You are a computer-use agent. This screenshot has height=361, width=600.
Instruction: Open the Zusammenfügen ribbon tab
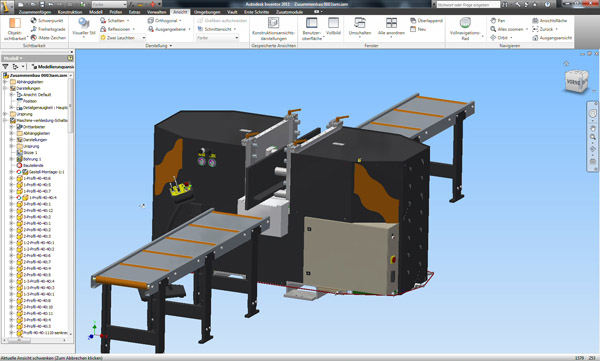tap(35, 12)
